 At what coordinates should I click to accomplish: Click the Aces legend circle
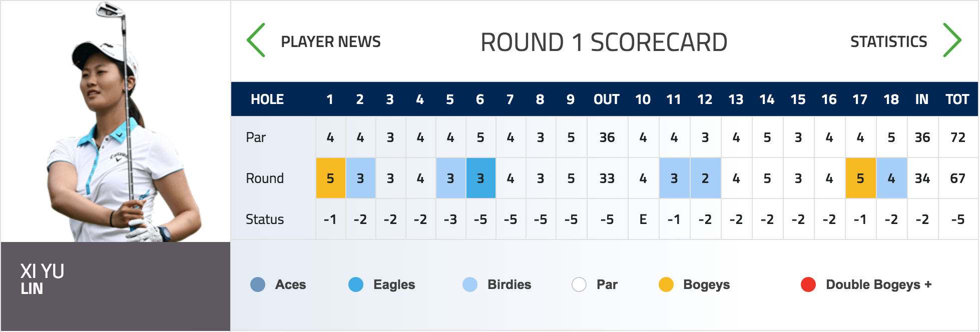click(x=258, y=284)
